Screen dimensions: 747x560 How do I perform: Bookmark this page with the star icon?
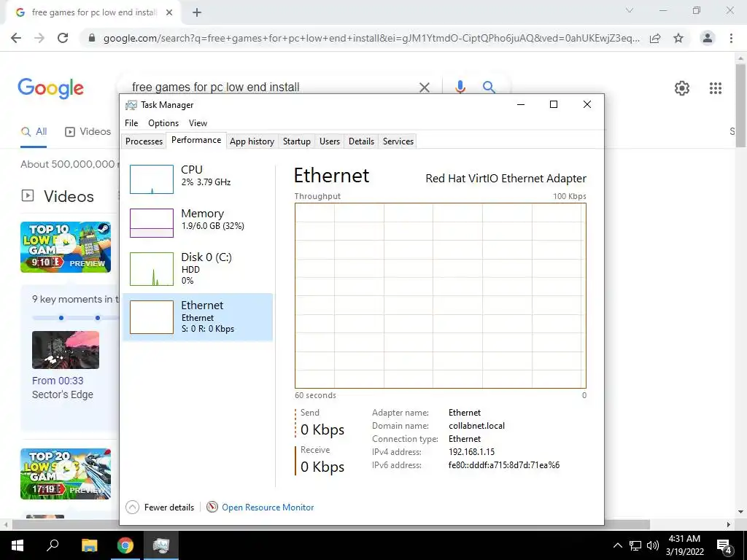click(x=678, y=38)
